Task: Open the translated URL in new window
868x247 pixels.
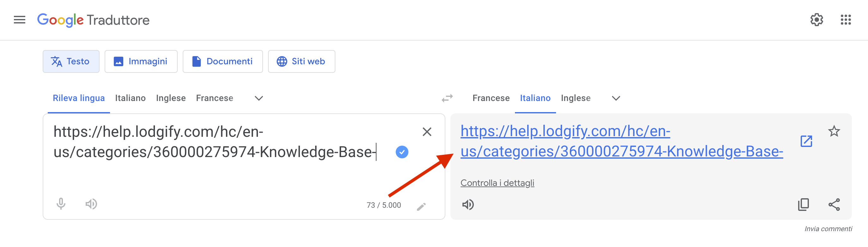Action: coord(806,142)
